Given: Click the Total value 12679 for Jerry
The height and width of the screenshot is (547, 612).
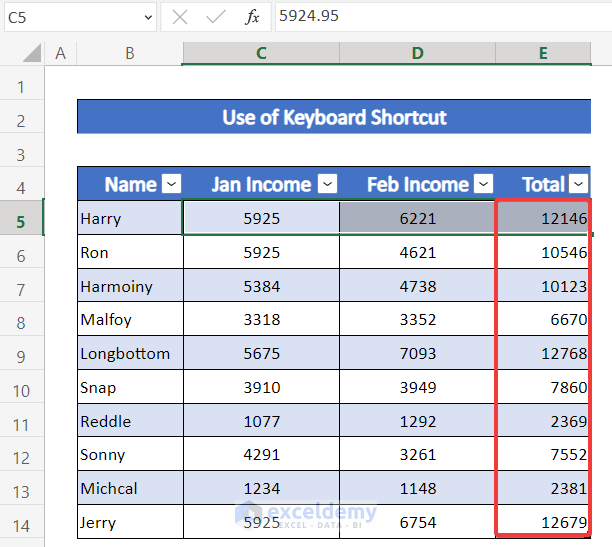Looking at the screenshot, I should click(x=543, y=522).
